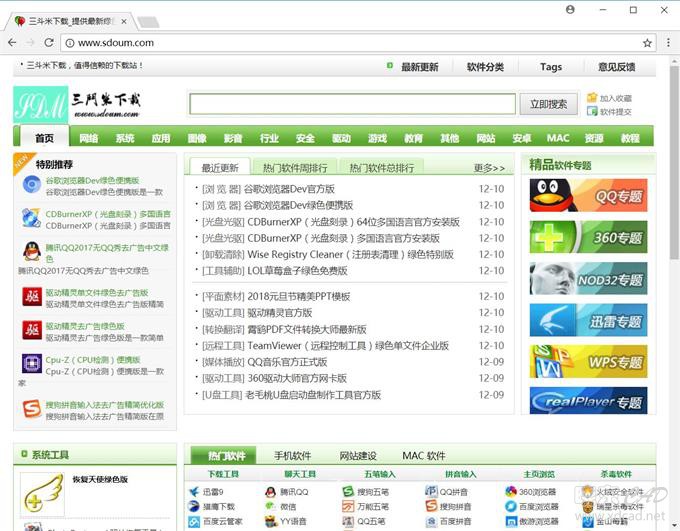This screenshot has height=531, width=680.
Task: Click the Sogou S icon in recommendations
Action: pos(32,409)
